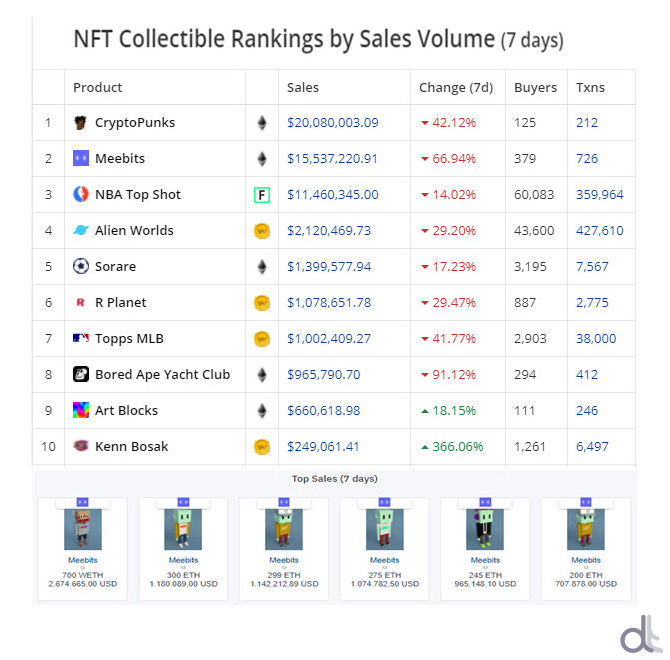
Task: Select the CryptoPunks product name
Action: tap(135, 123)
